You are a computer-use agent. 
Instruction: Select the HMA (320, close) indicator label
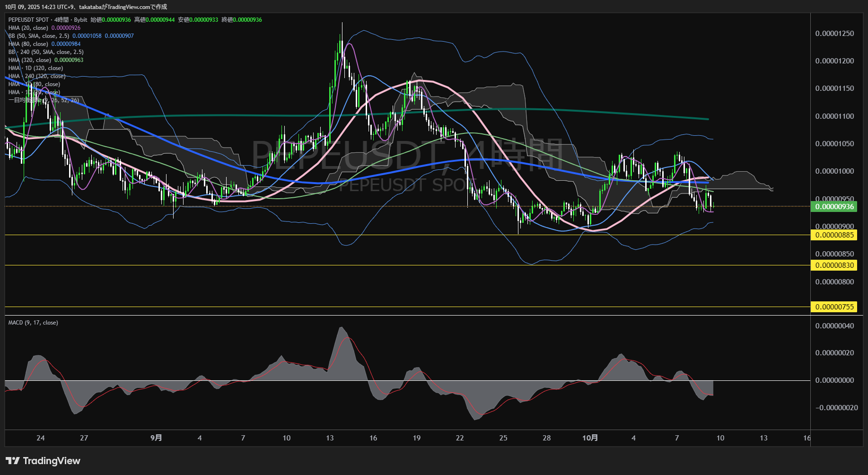coord(29,60)
